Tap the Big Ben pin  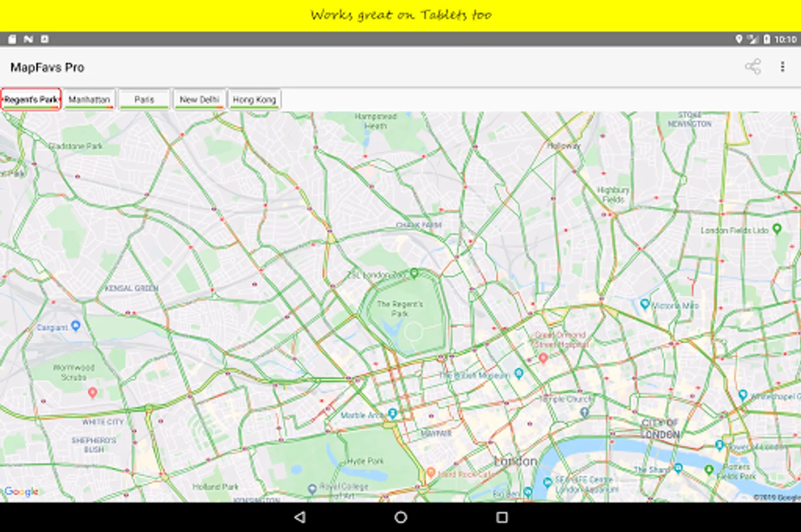tap(528, 492)
